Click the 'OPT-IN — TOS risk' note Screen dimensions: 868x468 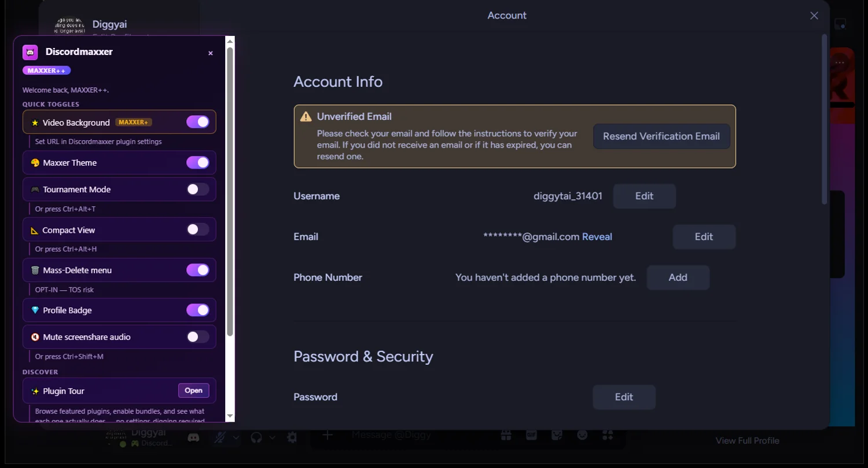pyautogui.click(x=64, y=290)
